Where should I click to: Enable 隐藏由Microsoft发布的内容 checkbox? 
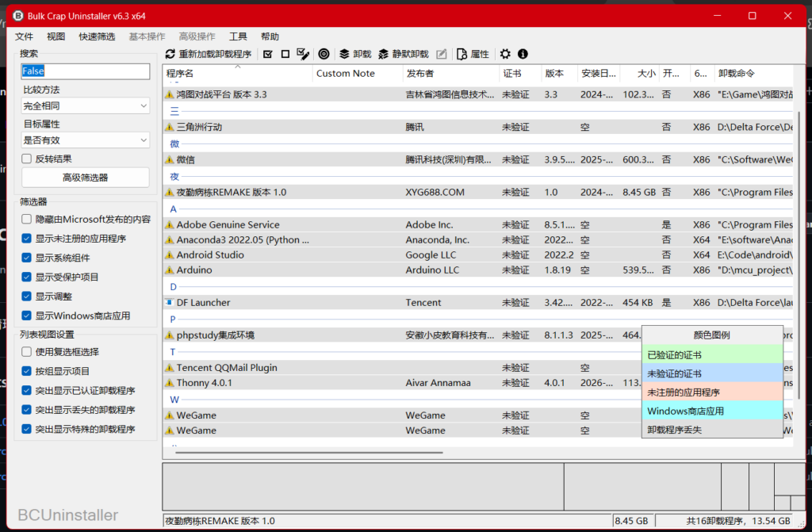pos(26,219)
